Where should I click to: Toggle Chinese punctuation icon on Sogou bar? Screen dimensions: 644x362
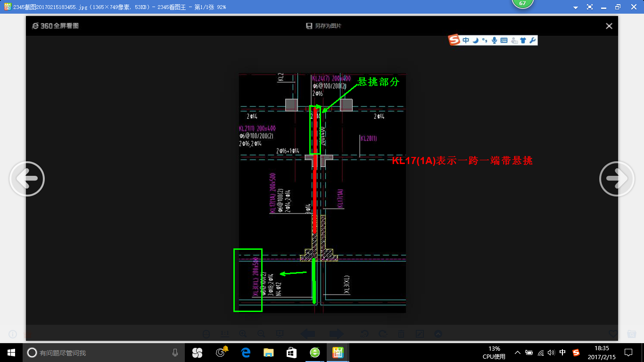[485, 41]
